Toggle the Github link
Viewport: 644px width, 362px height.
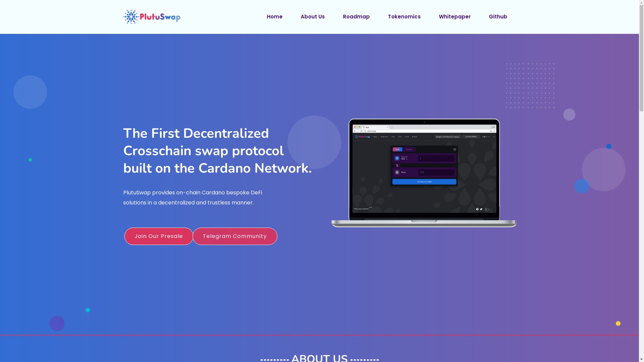coord(498,16)
